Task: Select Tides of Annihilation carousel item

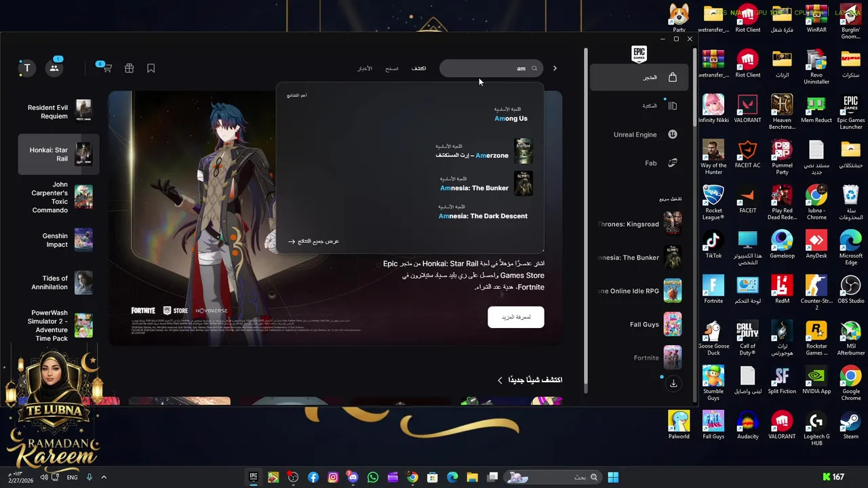Action: (59, 283)
